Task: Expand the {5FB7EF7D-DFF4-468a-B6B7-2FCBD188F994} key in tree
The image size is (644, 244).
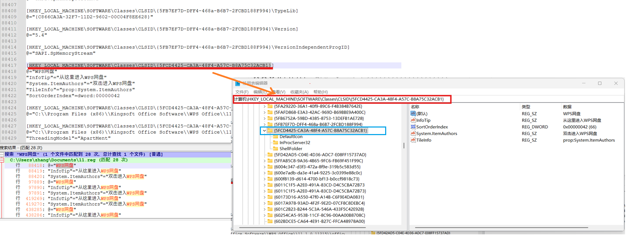Action: (264, 124)
